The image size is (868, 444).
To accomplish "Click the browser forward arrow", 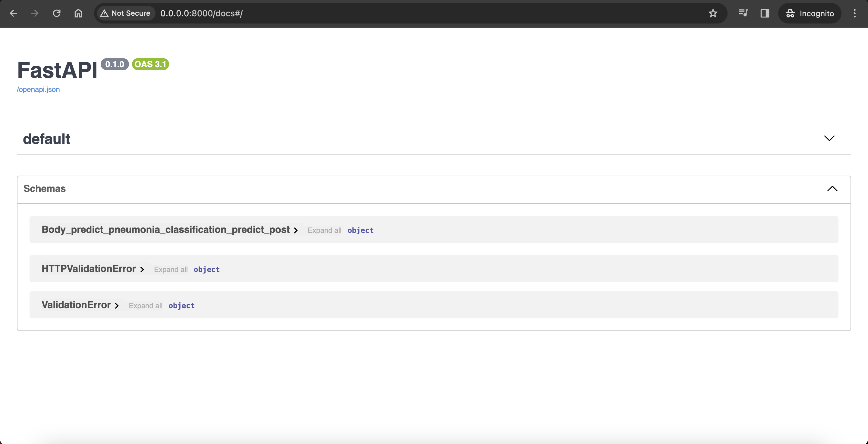I will [34, 13].
